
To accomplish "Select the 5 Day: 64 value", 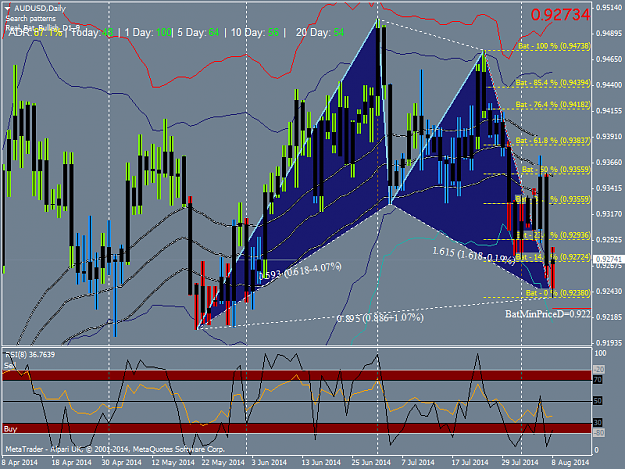I will (x=198, y=33).
